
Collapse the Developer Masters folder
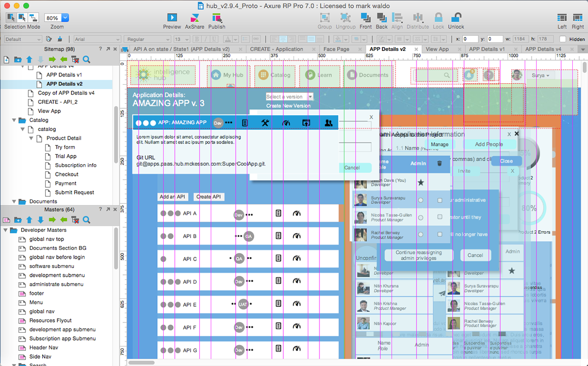click(5, 230)
